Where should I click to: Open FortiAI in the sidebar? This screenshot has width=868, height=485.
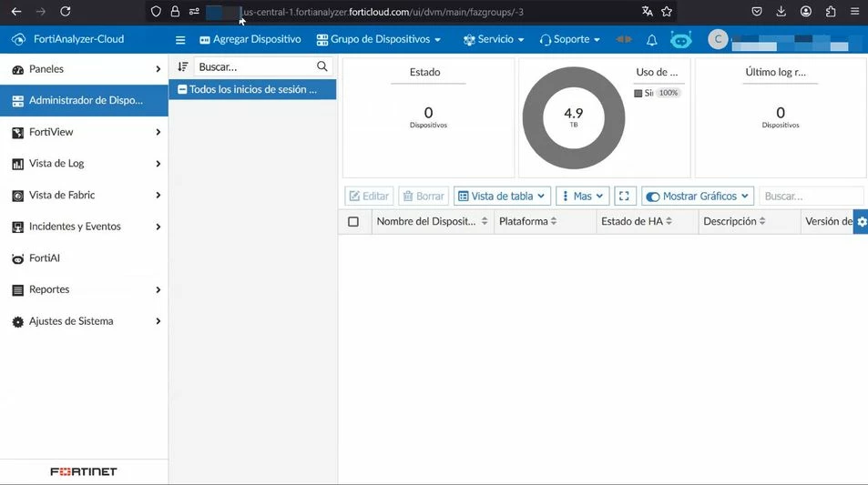[x=84, y=258]
